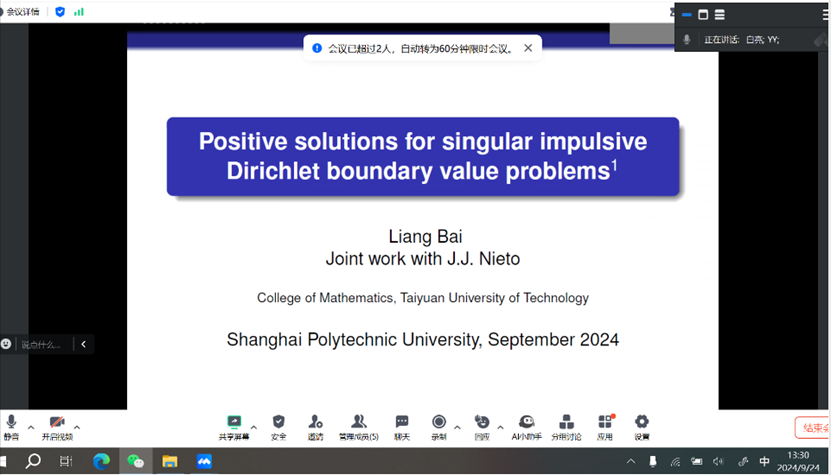Dismiss the 60-minute limit notification
The height and width of the screenshot is (475, 831).
pyautogui.click(x=528, y=47)
